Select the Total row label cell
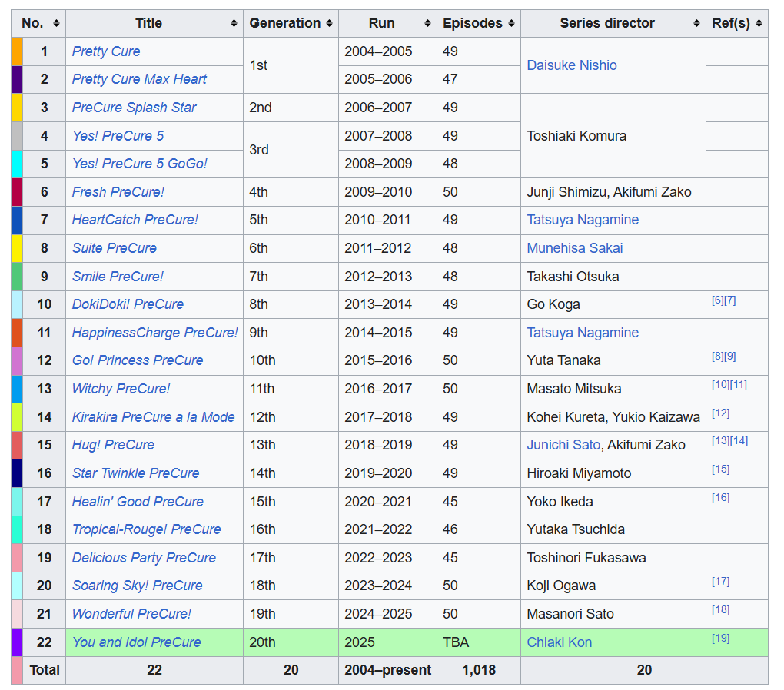 [44, 671]
